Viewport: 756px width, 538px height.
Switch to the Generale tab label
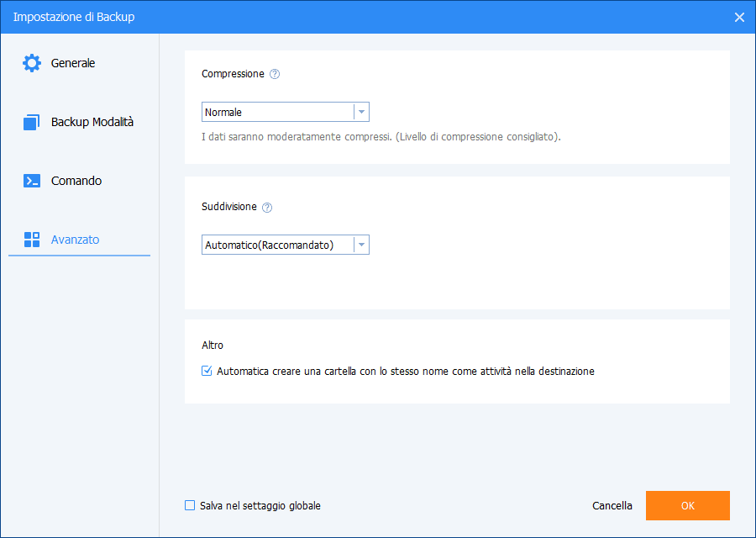click(x=73, y=63)
